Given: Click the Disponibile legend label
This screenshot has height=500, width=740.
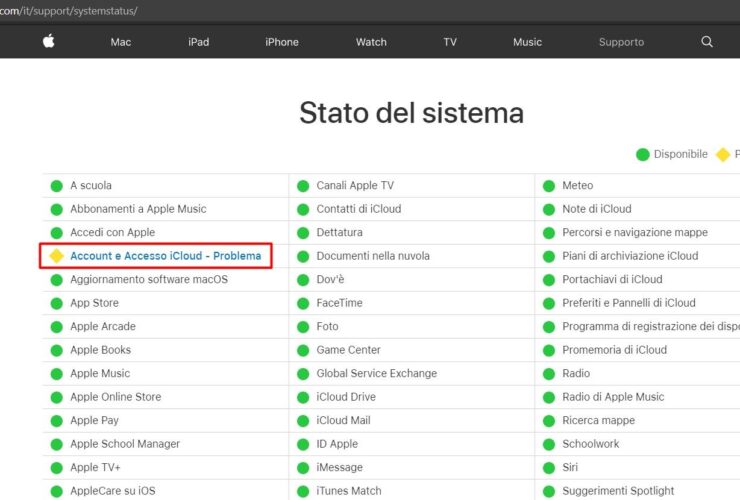Looking at the screenshot, I should tap(681, 154).
